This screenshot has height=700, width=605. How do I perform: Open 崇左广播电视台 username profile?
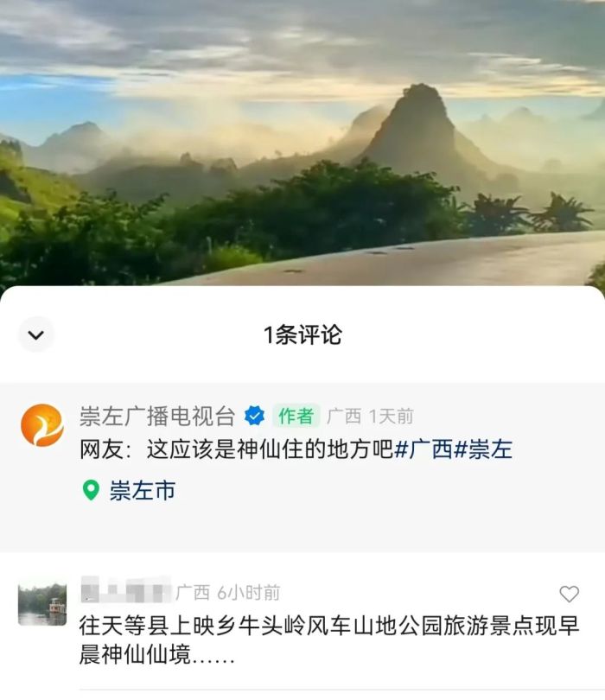click(x=157, y=416)
